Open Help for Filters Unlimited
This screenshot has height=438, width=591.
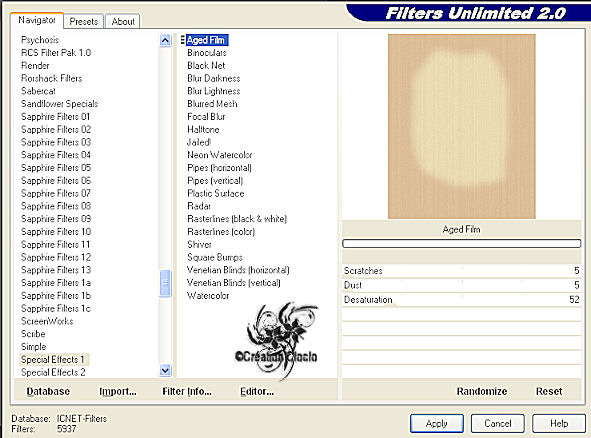click(x=559, y=423)
